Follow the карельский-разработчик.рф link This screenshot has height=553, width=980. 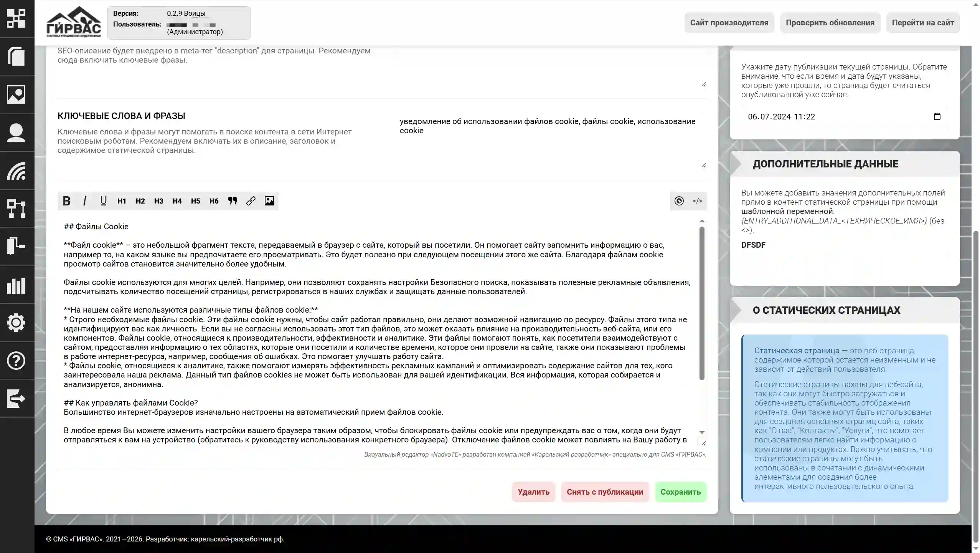tap(237, 539)
